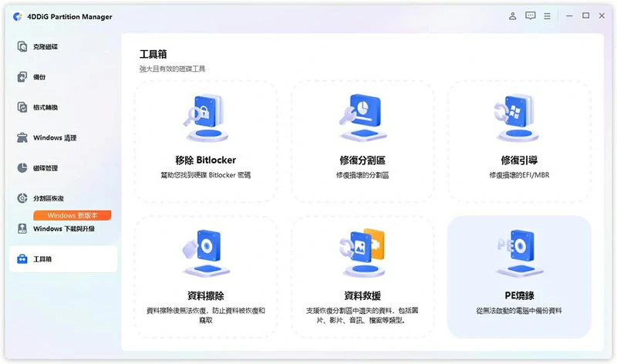
Task: Select 備份 in the sidebar
Action: 39,77
